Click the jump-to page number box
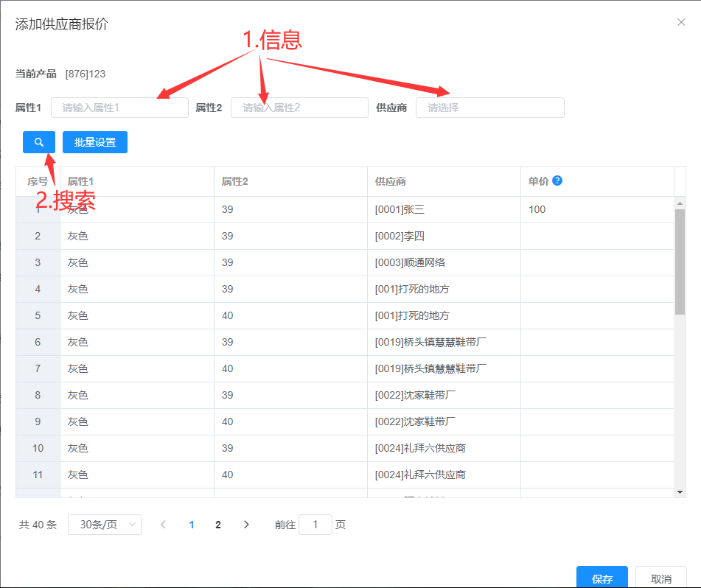 coord(315,525)
